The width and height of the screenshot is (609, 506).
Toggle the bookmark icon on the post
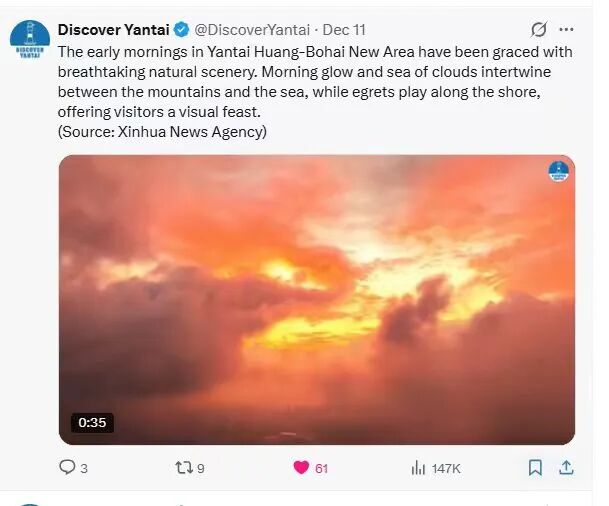click(x=535, y=467)
